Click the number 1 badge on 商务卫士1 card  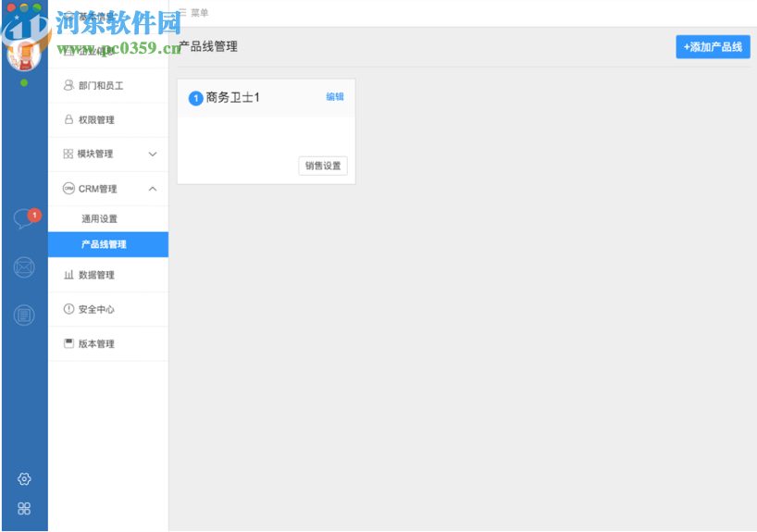pos(195,98)
